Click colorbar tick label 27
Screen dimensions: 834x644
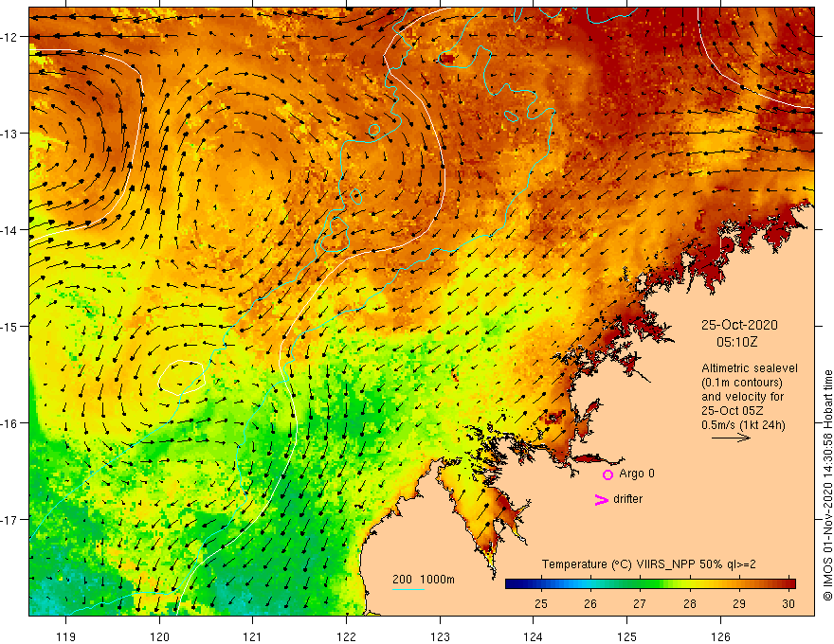tap(640, 603)
